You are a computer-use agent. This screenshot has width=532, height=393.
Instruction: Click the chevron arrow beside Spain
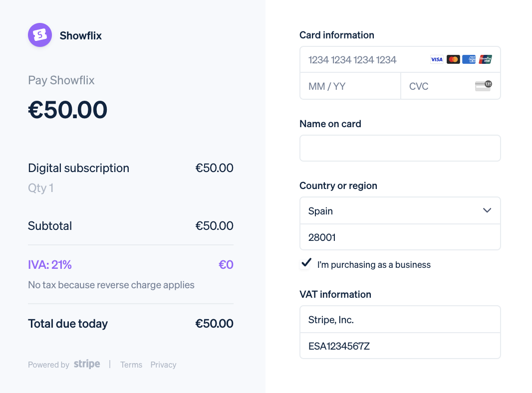(487, 210)
